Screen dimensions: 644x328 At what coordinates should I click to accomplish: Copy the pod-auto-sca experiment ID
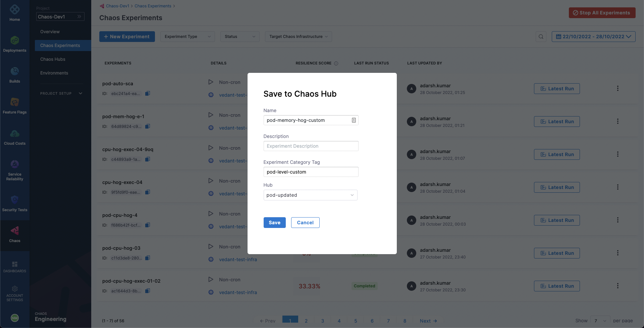pos(148,93)
